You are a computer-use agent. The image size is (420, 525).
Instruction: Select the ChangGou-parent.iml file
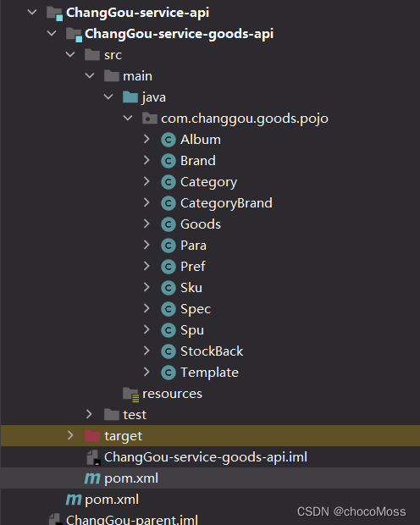(x=132, y=520)
